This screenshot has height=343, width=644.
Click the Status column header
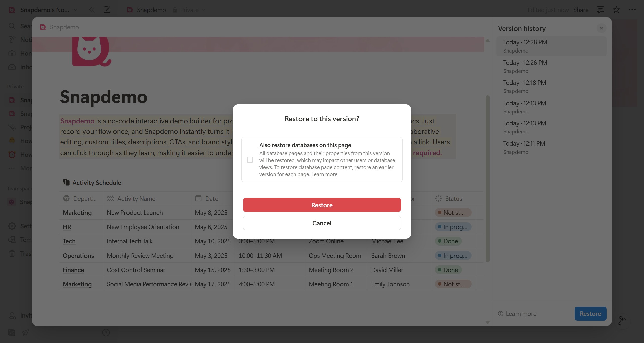453,199
